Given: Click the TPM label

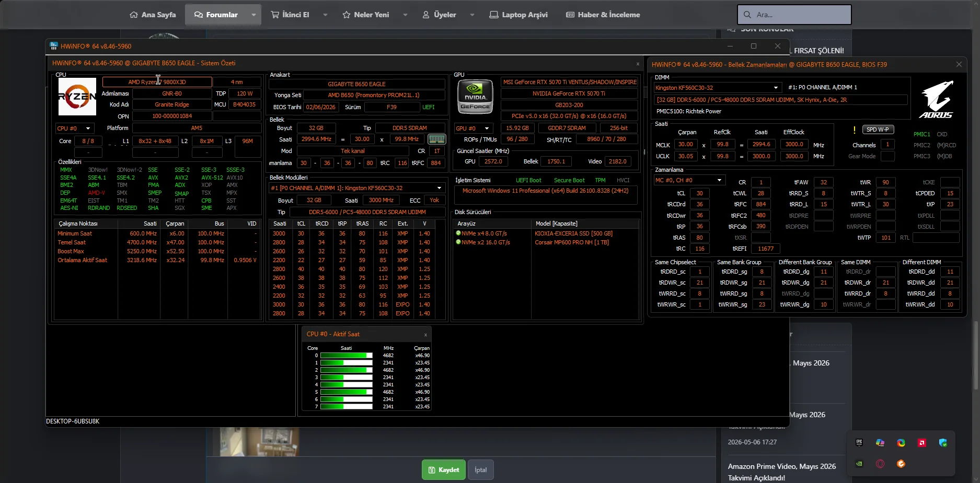Looking at the screenshot, I should click(600, 180).
